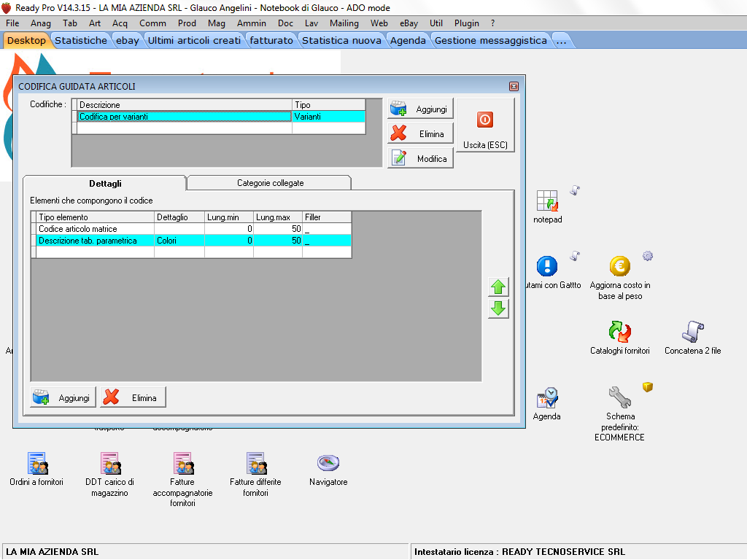Screen dimensions: 747x560
Task: Open the Plugin menu
Action: point(466,23)
